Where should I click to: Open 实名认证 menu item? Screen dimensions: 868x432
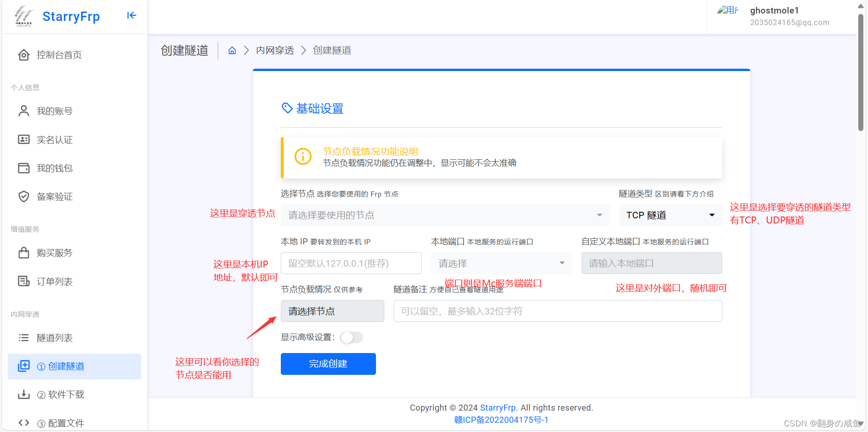tap(74, 140)
